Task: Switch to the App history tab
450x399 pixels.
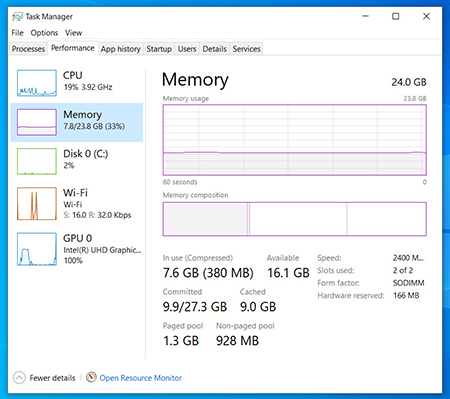Action: pyautogui.click(x=121, y=49)
